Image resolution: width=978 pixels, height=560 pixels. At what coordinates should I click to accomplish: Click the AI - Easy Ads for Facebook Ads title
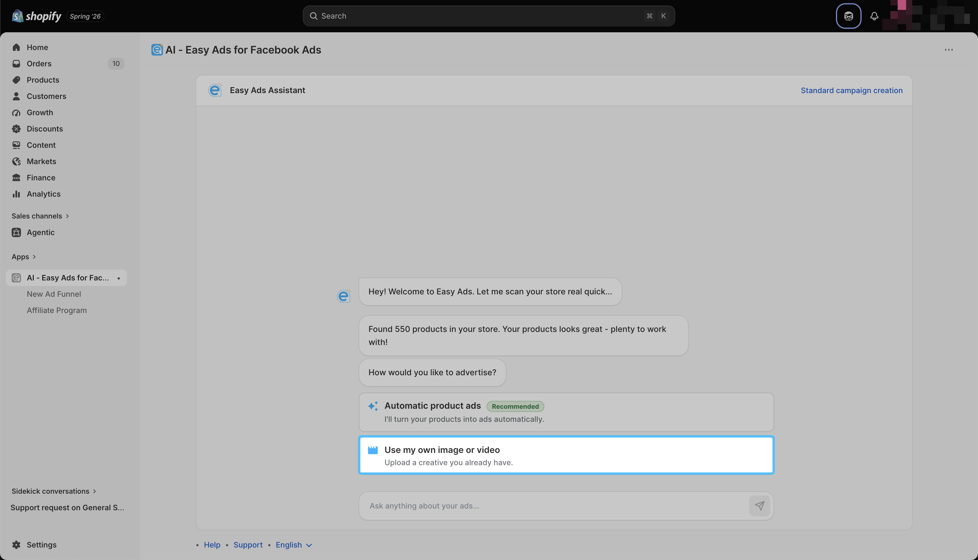243,50
